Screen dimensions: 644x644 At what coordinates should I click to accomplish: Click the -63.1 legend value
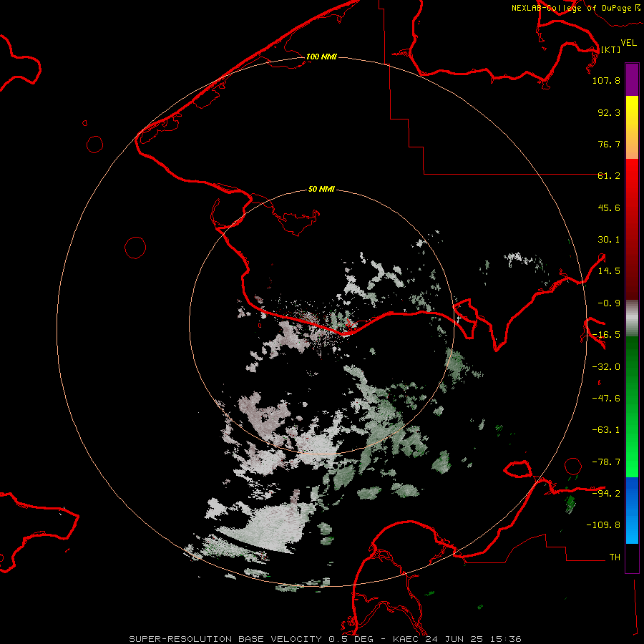click(606, 430)
